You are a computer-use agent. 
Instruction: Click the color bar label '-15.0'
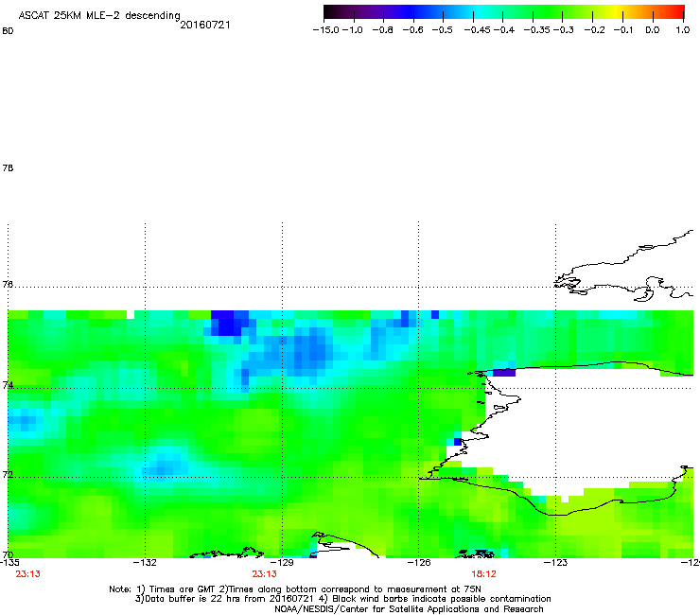(x=326, y=30)
